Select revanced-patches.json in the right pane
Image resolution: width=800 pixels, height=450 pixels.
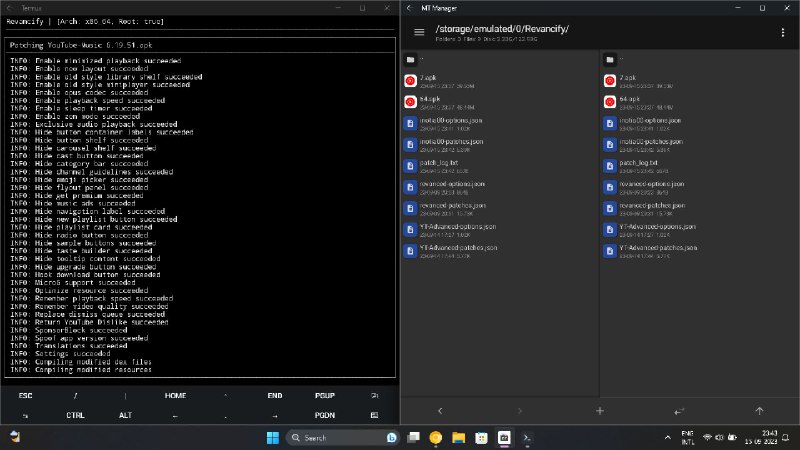(x=699, y=209)
